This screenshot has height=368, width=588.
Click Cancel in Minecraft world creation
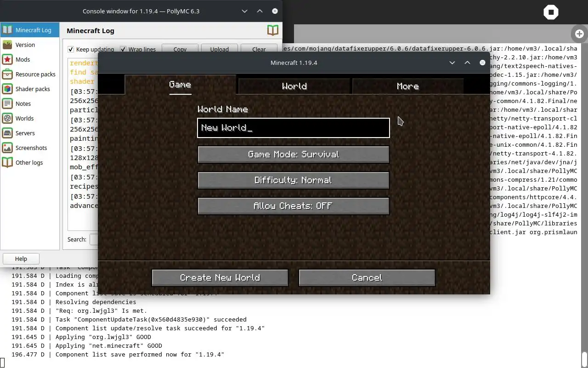(x=367, y=278)
